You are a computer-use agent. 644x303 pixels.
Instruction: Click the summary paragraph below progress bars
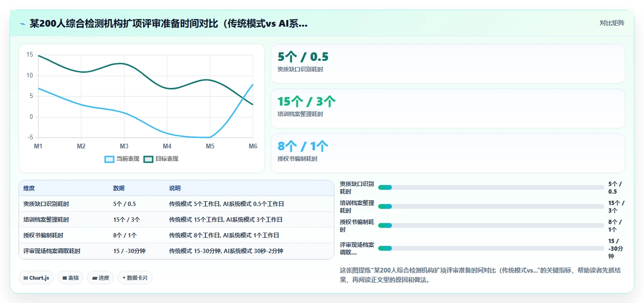pos(480,275)
